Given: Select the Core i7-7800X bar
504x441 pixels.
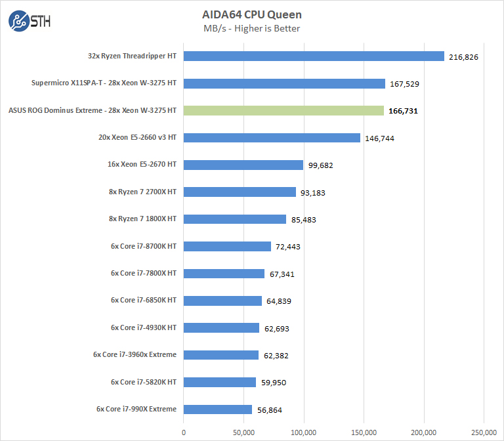Looking at the screenshot, I should [x=224, y=274].
